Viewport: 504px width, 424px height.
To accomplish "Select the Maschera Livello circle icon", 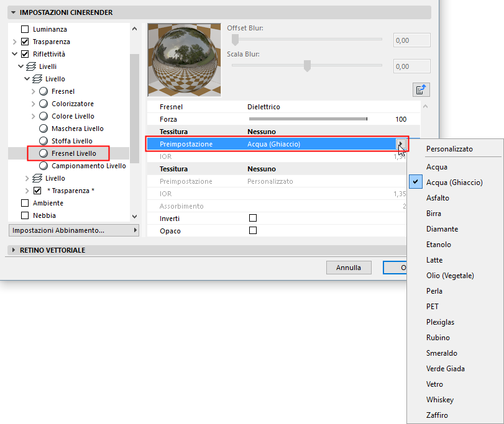I will coord(44,129).
